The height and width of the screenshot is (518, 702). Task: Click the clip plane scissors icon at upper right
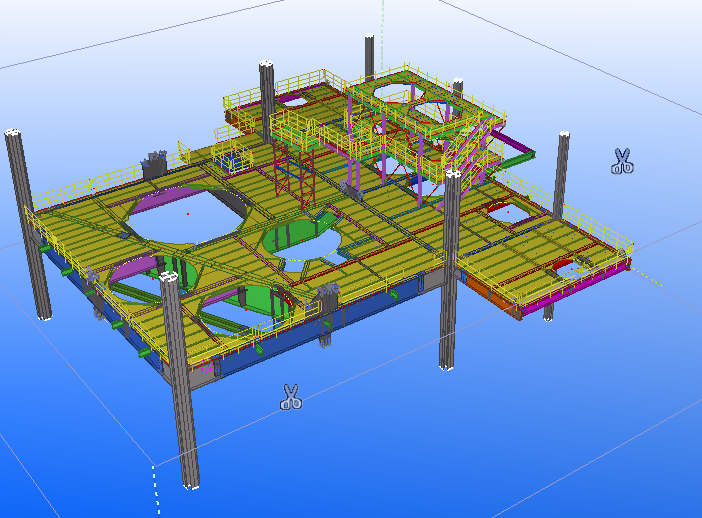[622, 161]
